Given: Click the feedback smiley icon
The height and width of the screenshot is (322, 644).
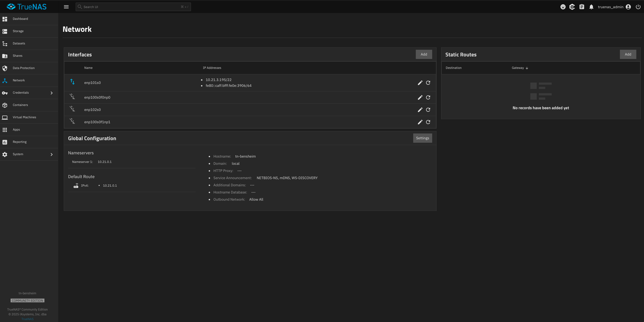Looking at the screenshot, I should [x=563, y=7].
